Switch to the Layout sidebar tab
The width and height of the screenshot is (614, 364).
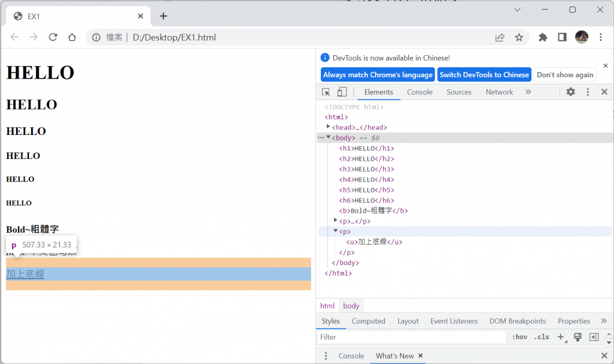point(408,321)
